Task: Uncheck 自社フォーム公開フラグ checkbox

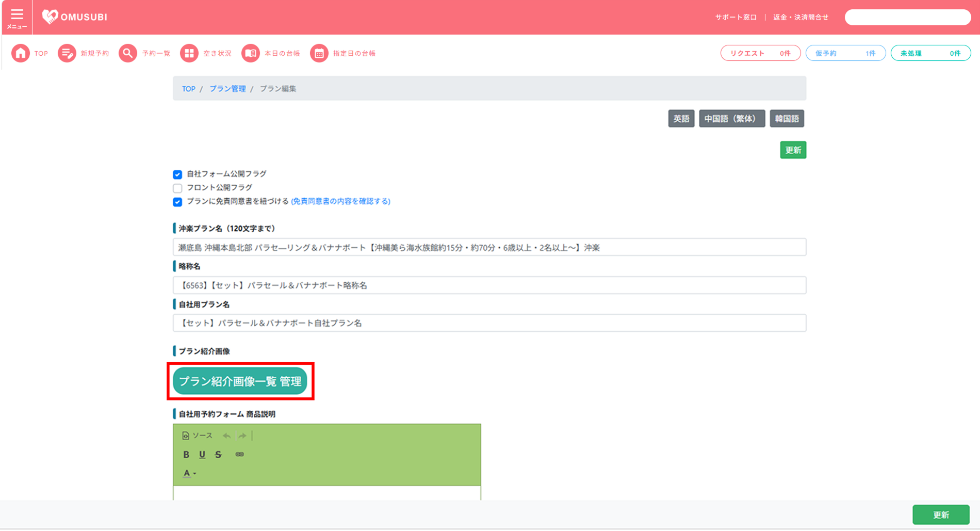Action: click(x=177, y=174)
